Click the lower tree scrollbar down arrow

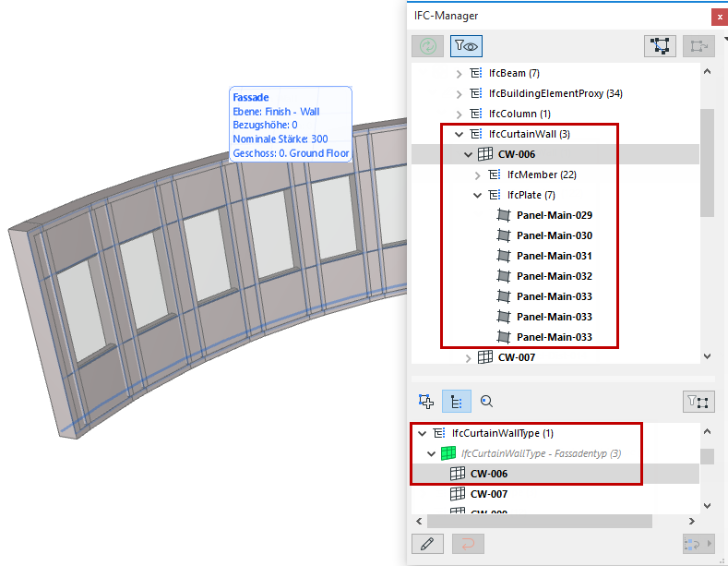click(x=707, y=506)
